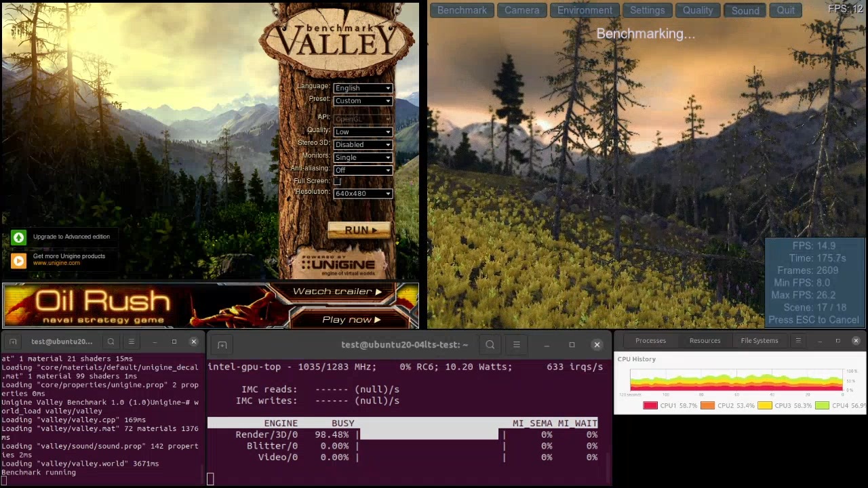The height and width of the screenshot is (488, 868).
Task: Open the hamburger menu icon in the left terminal
Action: pos(131,341)
